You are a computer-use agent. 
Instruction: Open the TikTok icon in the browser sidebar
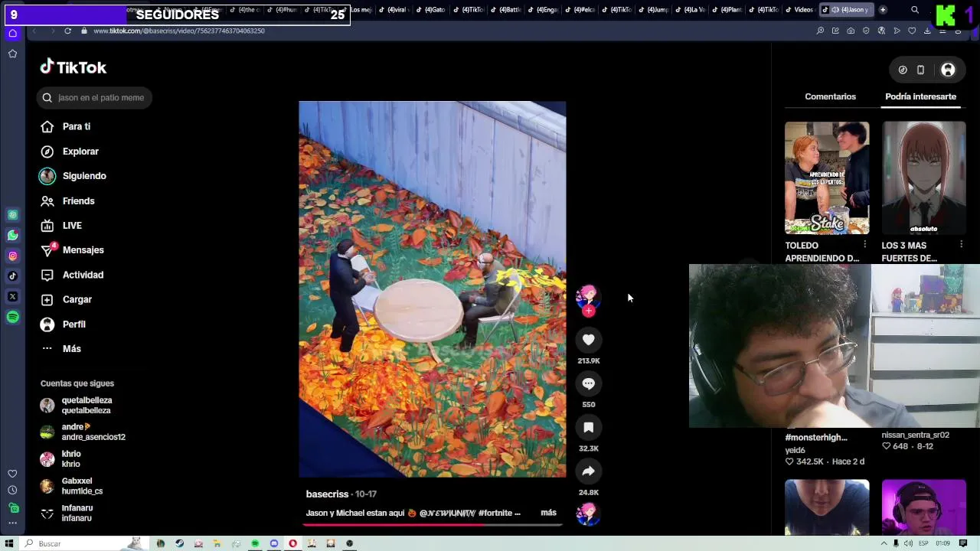[x=12, y=276]
